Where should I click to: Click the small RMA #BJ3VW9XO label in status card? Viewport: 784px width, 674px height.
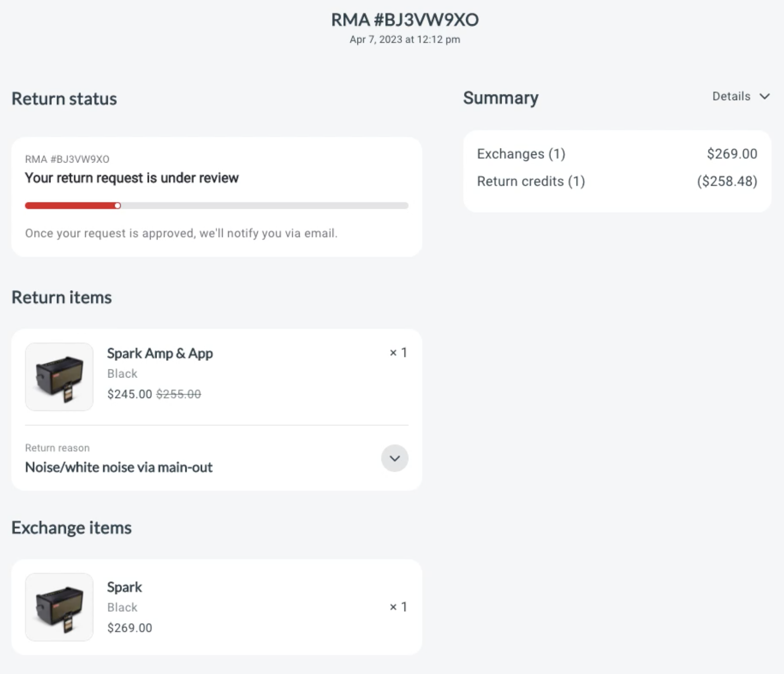[x=67, y=159]
